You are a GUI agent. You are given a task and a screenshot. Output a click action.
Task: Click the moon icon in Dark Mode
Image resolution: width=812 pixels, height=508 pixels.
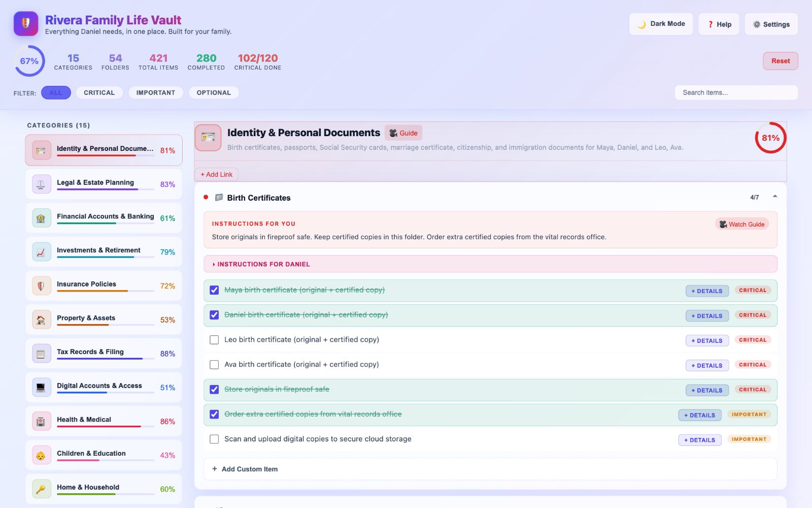coord(642,24)
